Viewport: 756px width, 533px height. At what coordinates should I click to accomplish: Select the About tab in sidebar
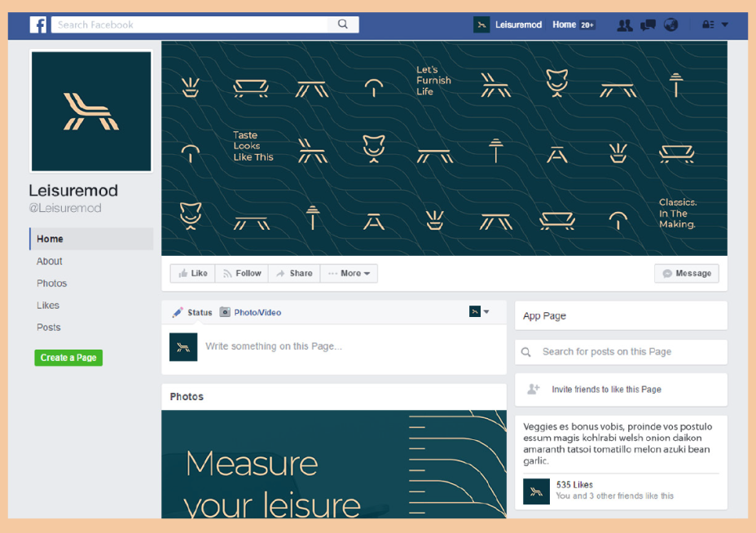[x=50, y=262]
